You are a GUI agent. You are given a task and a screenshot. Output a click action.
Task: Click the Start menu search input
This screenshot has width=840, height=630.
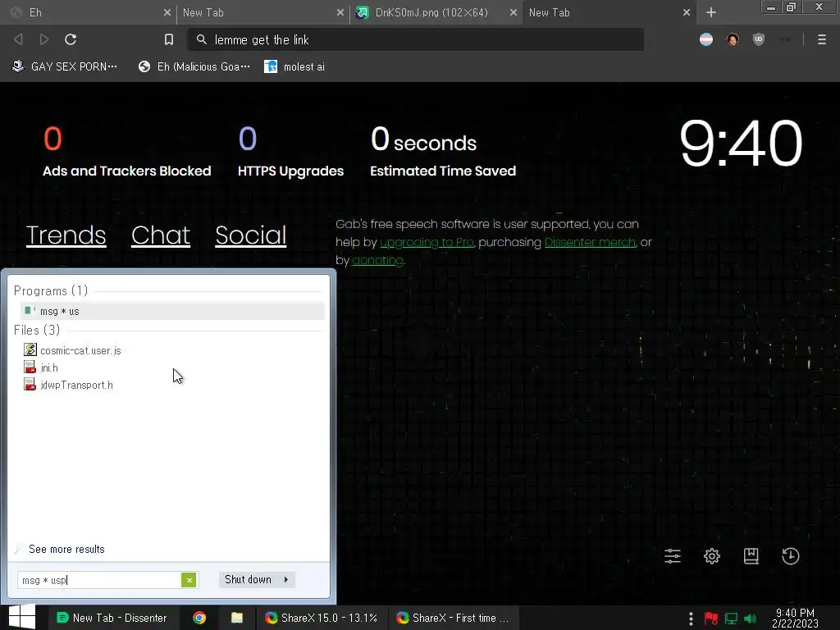99,580
